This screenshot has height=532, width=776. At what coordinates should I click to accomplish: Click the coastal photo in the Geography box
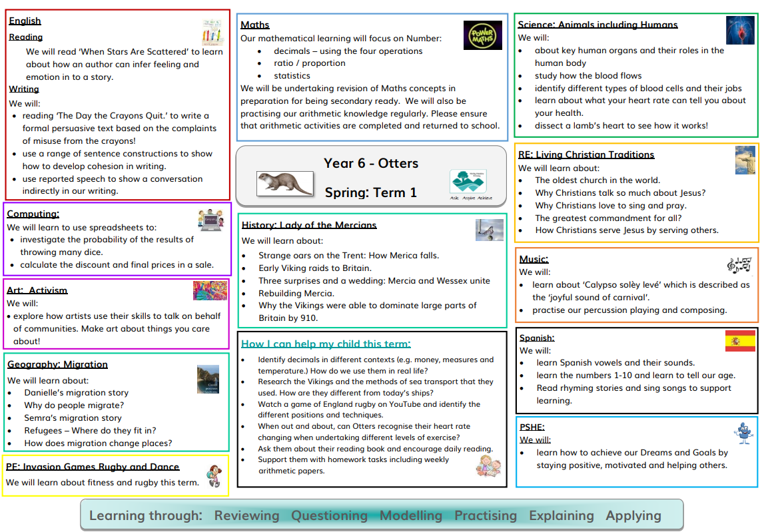[x=207, y=380]
